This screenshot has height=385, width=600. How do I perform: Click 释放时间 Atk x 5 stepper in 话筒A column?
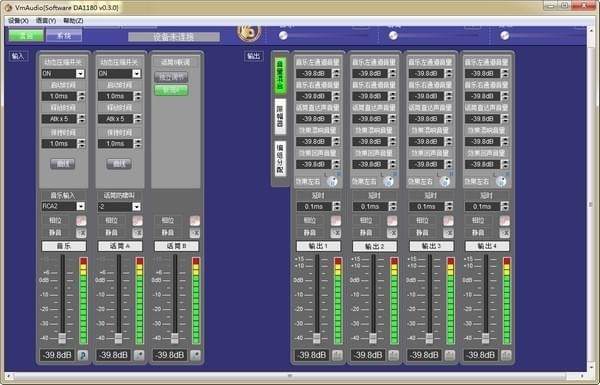click(x=137, y=119)
